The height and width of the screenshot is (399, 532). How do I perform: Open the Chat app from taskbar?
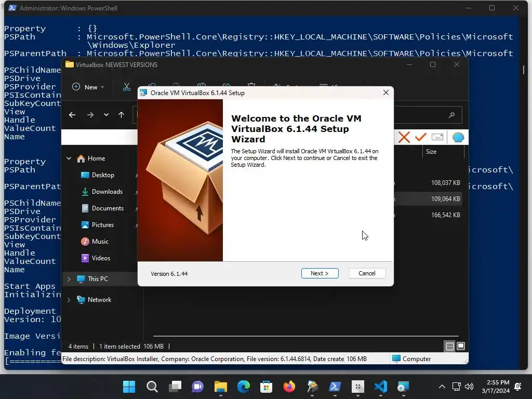click(197, 387)
